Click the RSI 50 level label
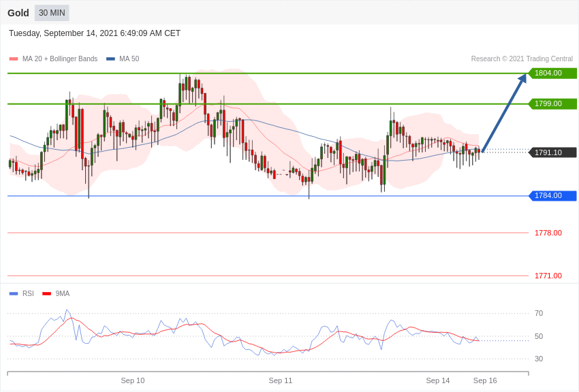Screen dimensions: 579x392 (539, 336)
